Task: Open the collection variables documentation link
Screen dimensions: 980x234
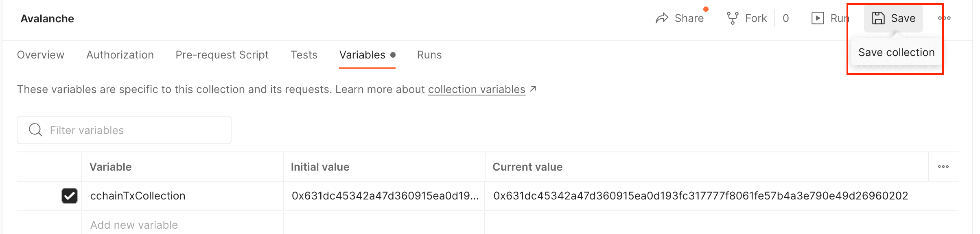Action: (x=477, y=89)
